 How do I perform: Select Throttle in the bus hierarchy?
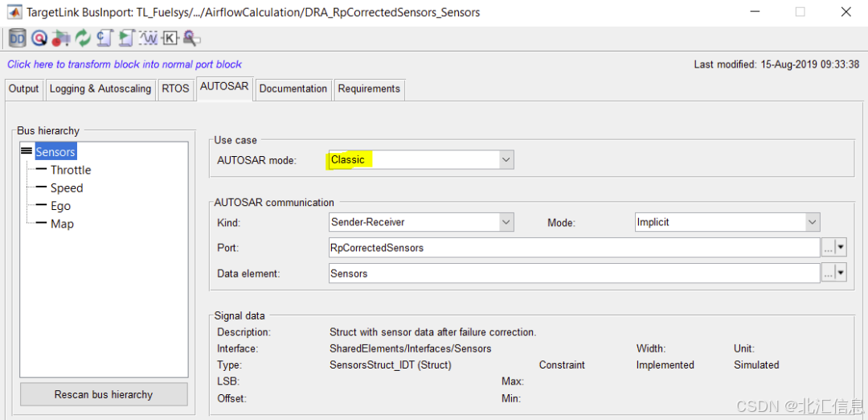(x=71, y=170)
